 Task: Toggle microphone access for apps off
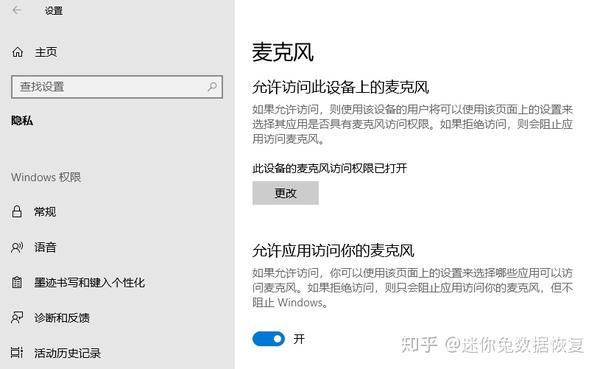(269, 339)
